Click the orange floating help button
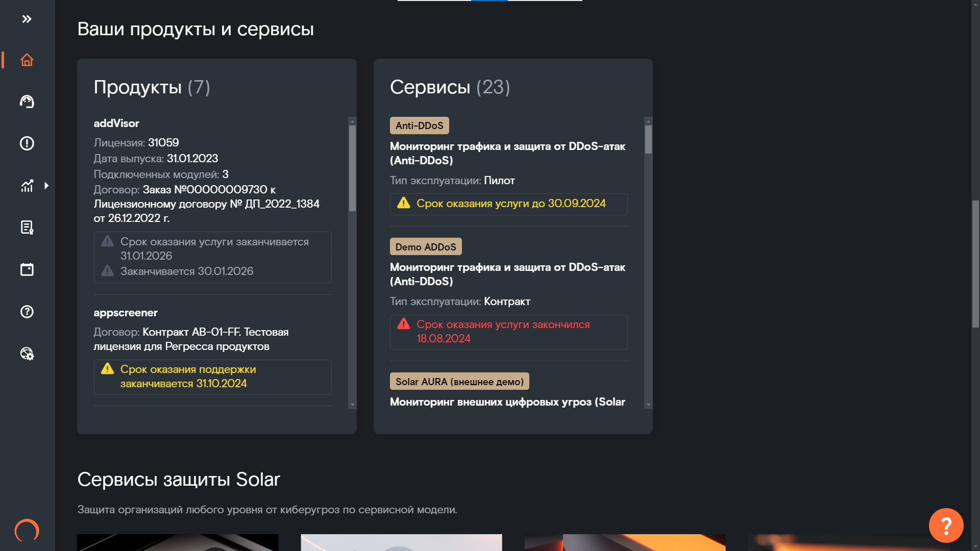Viewport: 980px width, 551px height. 946,525
